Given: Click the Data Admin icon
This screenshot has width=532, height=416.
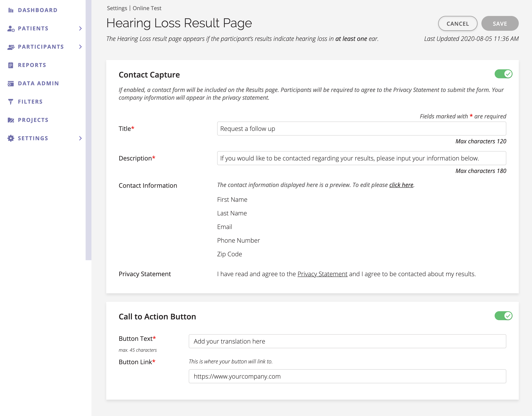Looking at the screenshot, I should (x=11, y=83).
